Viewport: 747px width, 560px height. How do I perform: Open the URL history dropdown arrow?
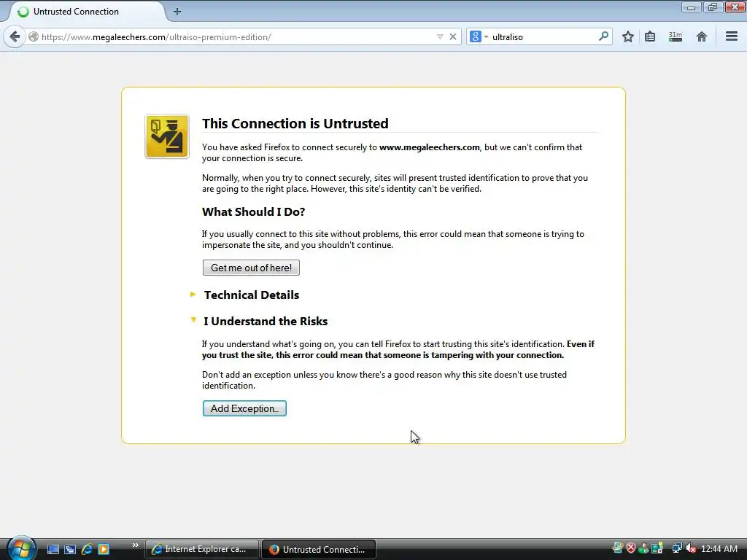pos(440,36)
